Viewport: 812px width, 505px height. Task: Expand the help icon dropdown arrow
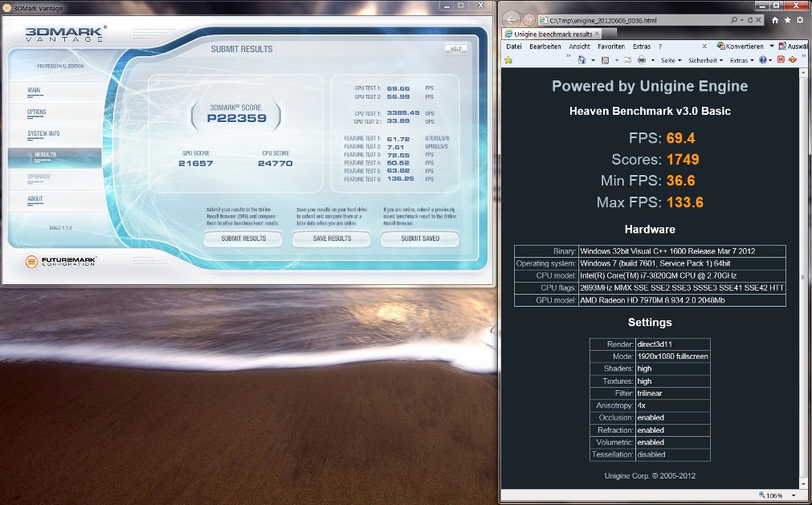(770, 60)
